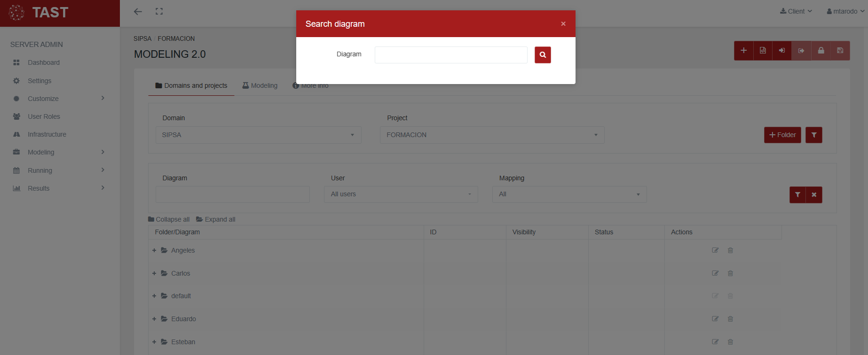Click the plus add-diagram toolbar icon
The width and height of the screenshot is (868, 355).
pos(743,51)
